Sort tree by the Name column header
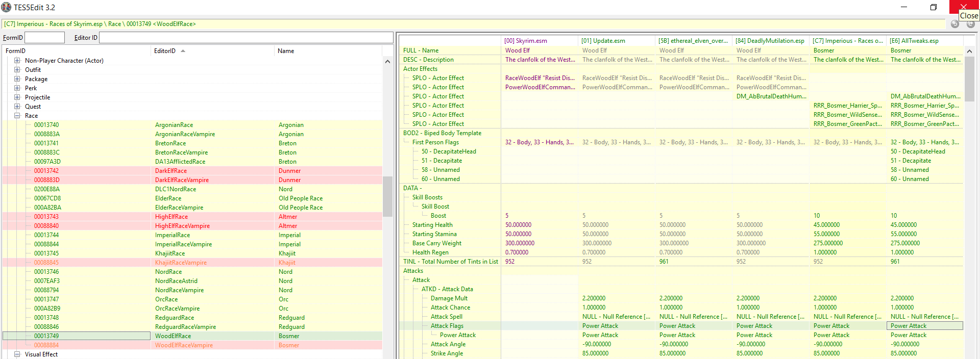The width and height of the screenshot is (980, 359). (328, 51)
